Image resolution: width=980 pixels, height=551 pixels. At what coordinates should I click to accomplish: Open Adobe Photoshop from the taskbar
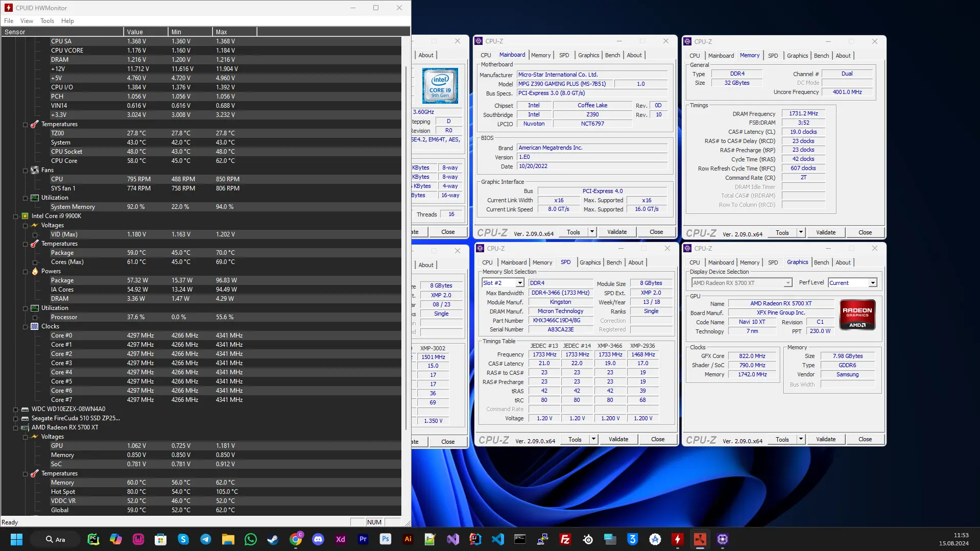(386, 539)
